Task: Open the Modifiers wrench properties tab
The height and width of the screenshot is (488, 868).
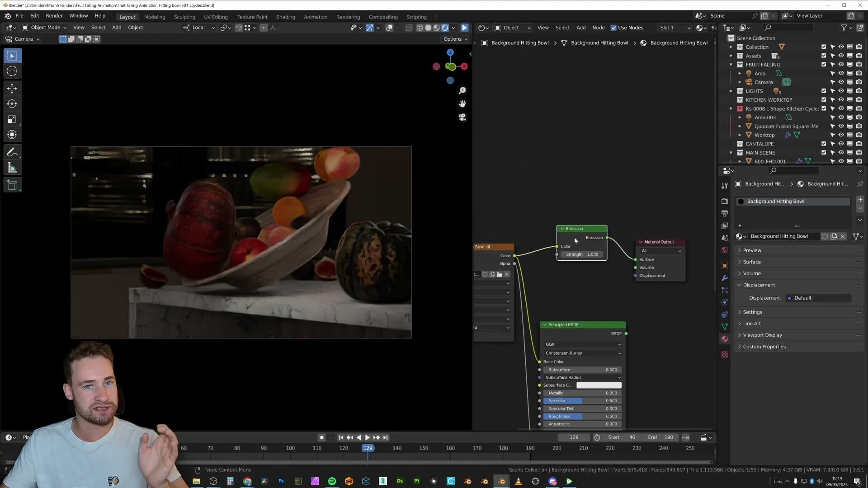Action: [x=725, y=278]
